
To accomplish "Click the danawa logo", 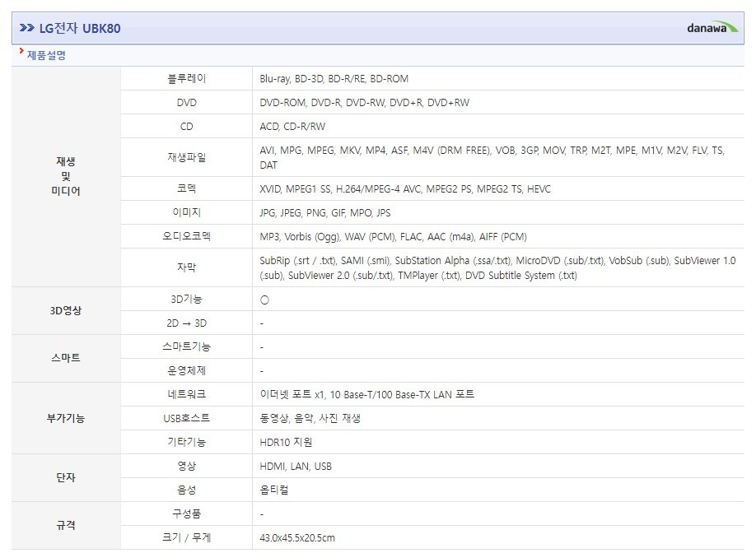I will point(712,27).
